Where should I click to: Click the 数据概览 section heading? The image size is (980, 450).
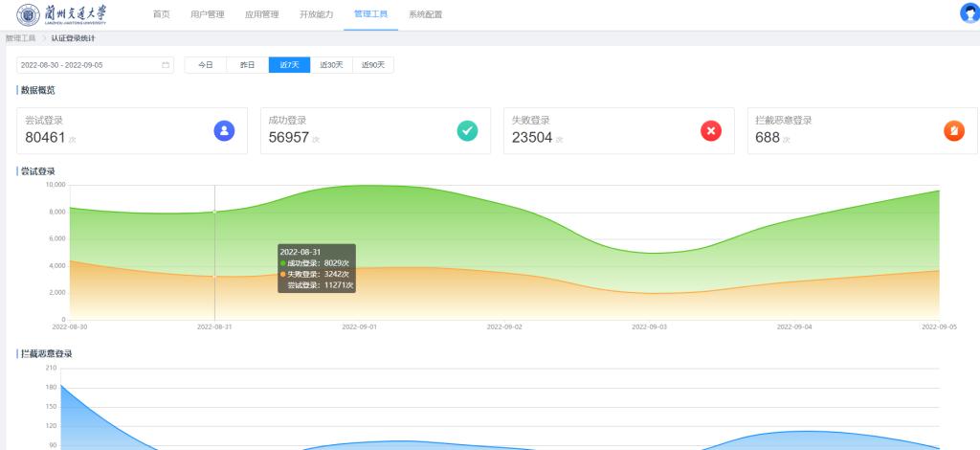38,90
